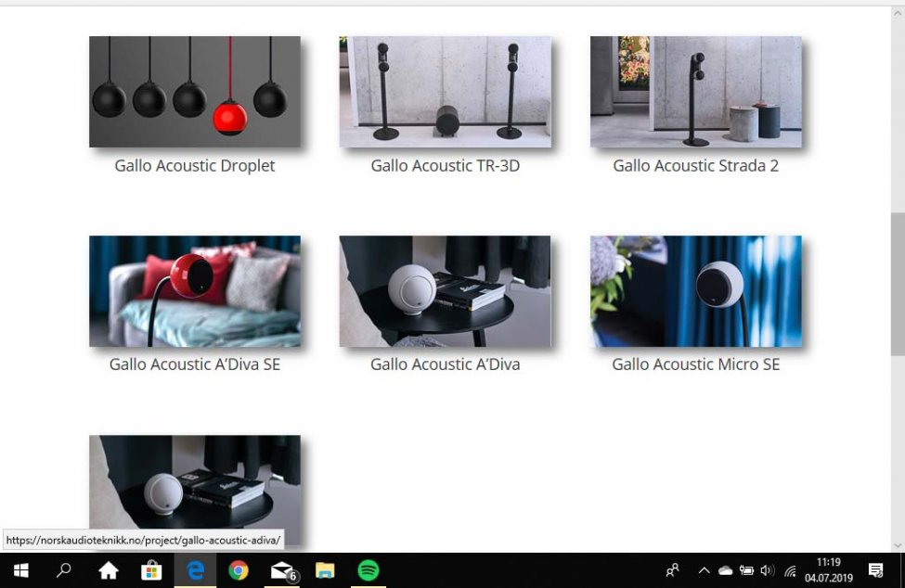Open OneDrive cloud tray icon
Screen dimensions: 905x588
[726, 570]
